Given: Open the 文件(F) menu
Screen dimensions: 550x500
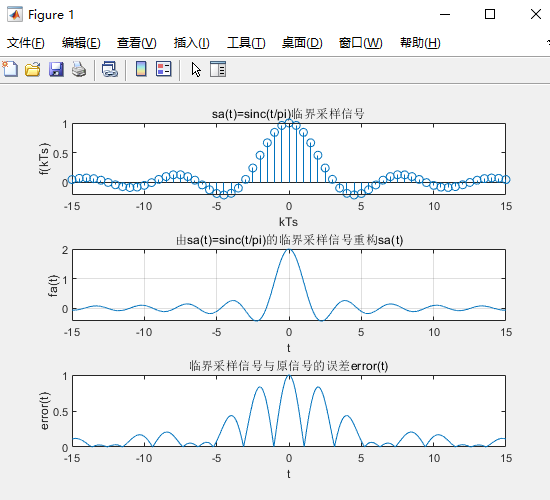Looking at the screenshot, I should coord(26,43).
